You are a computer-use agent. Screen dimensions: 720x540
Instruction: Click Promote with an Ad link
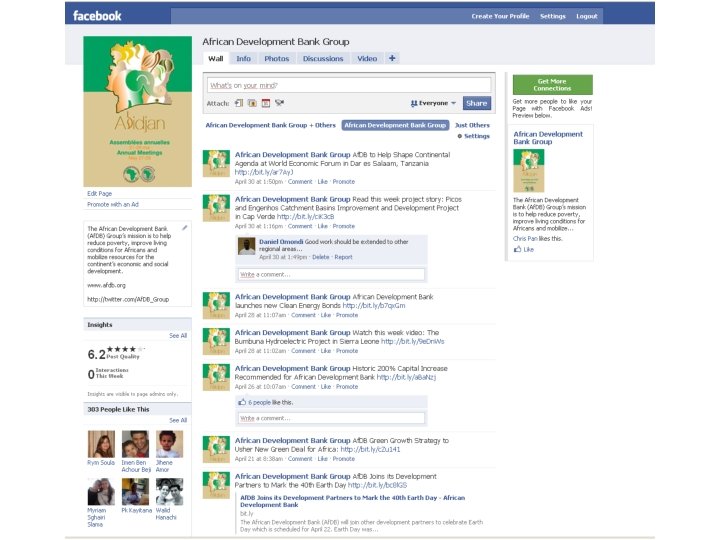pos(112,204)
